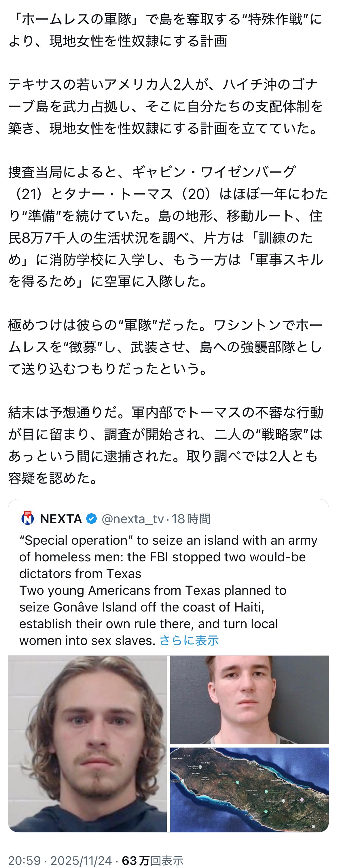The height and width of the screenshot is (868, 337).
Task: Click the NEXTA profile avatar icon
Action: [x=28, y=519]
